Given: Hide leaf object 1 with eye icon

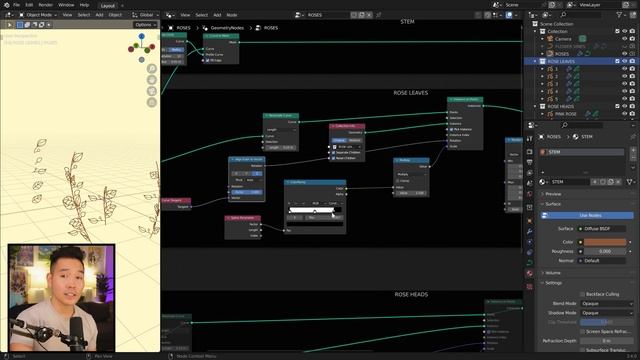Looking at the screenshot, I should click(x=624, y=69).
